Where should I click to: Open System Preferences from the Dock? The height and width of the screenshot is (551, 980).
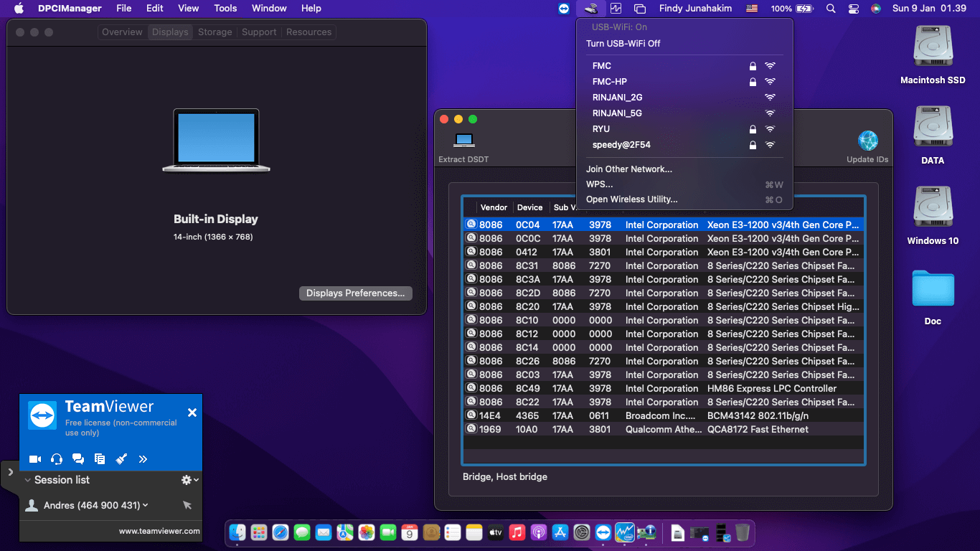coord(582,532)
